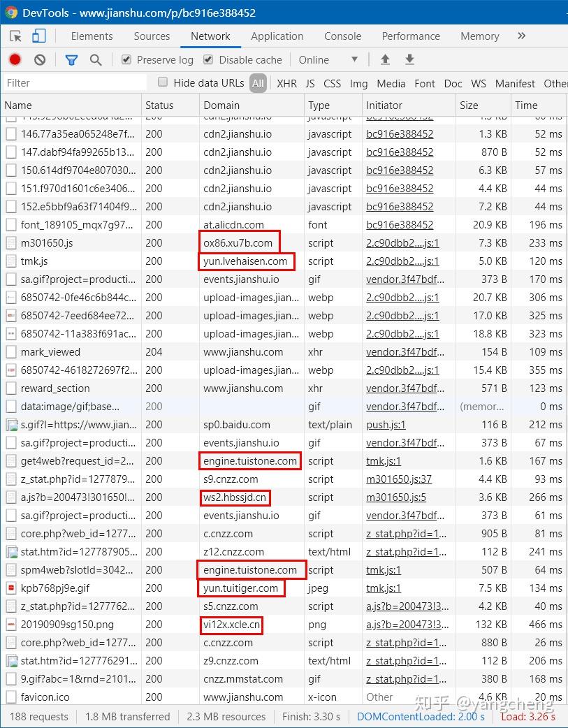Click image icon of 20190909sg150.png row
Viewport: 568px width, 728px height.
click(x=11, y=625)
